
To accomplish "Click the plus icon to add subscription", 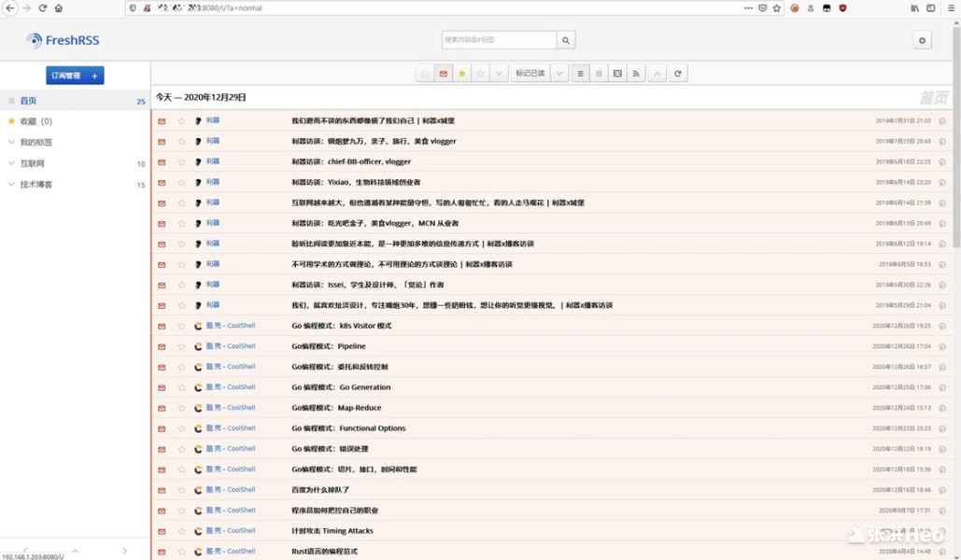I will [94, 76].
